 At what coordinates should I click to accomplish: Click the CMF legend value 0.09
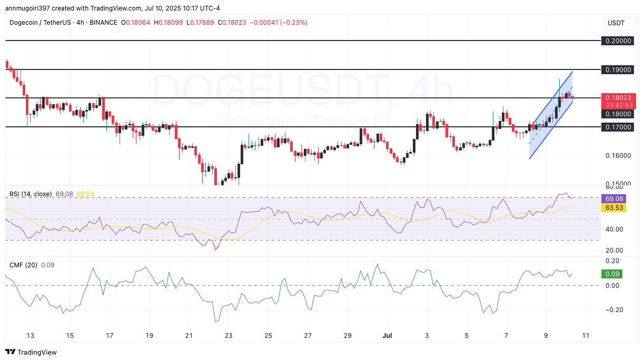(x=47, y=265)
